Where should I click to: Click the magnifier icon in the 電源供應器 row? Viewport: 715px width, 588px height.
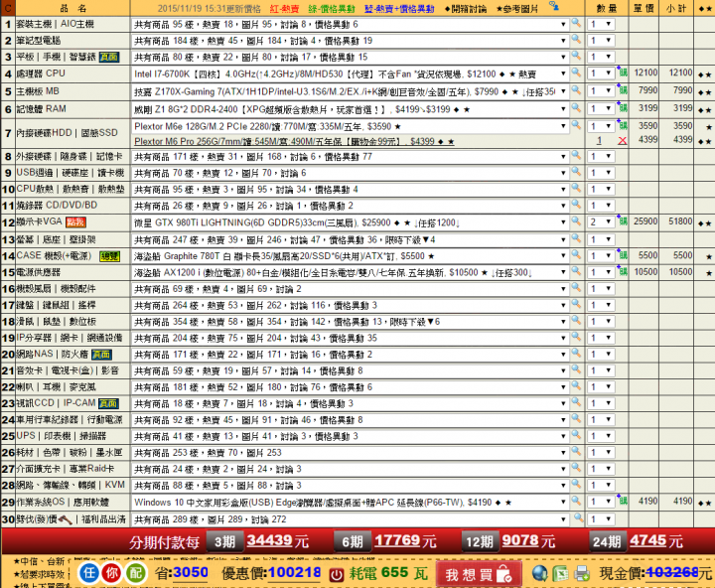(x=576, y=271)
